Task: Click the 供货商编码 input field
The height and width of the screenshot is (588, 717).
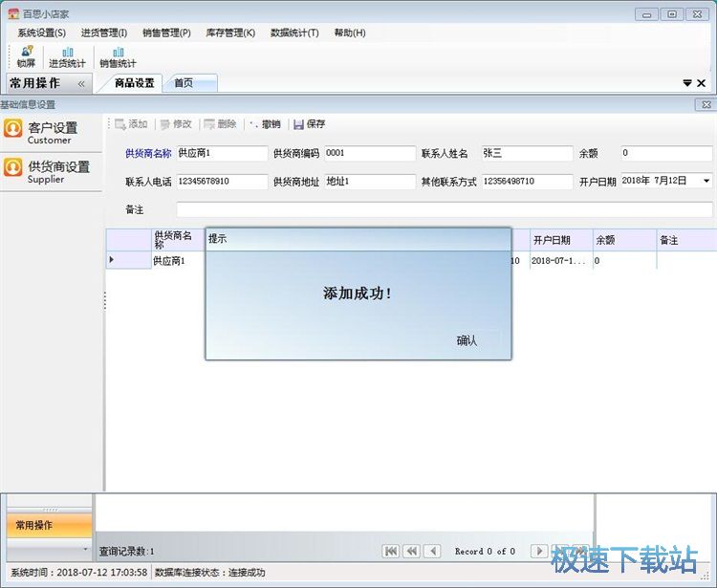Action: [x=370, y=153]
